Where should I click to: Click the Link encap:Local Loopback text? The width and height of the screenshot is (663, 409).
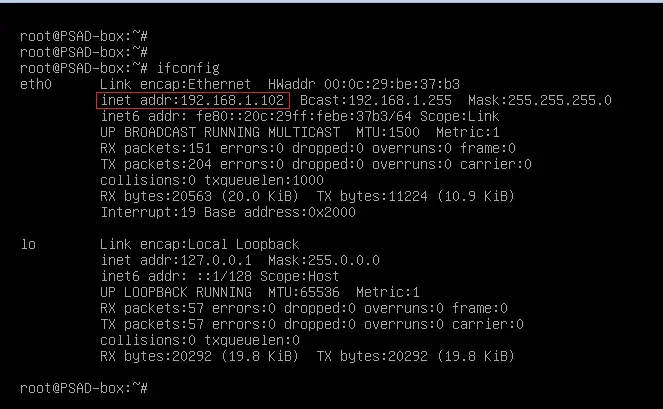(x=200, y=244)
